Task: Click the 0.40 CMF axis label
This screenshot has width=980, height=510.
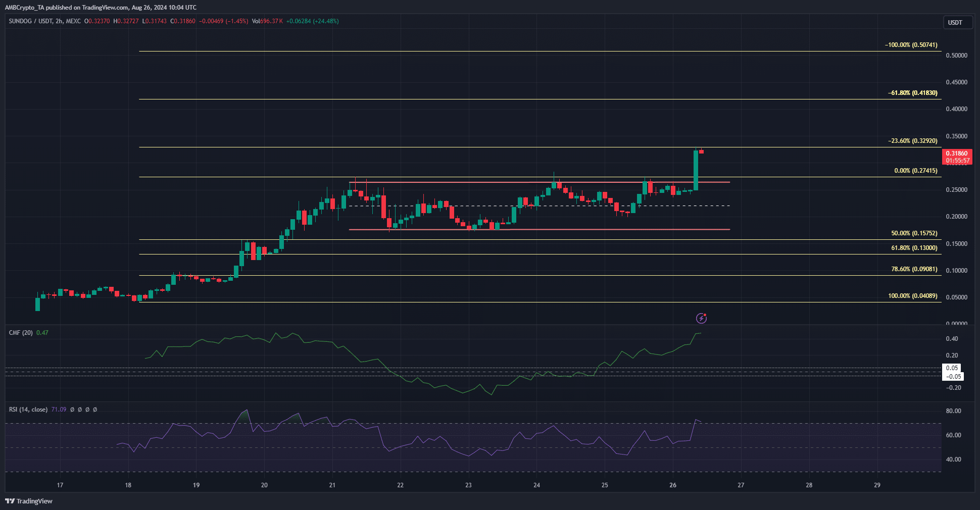Action: (x=952, y=339)
